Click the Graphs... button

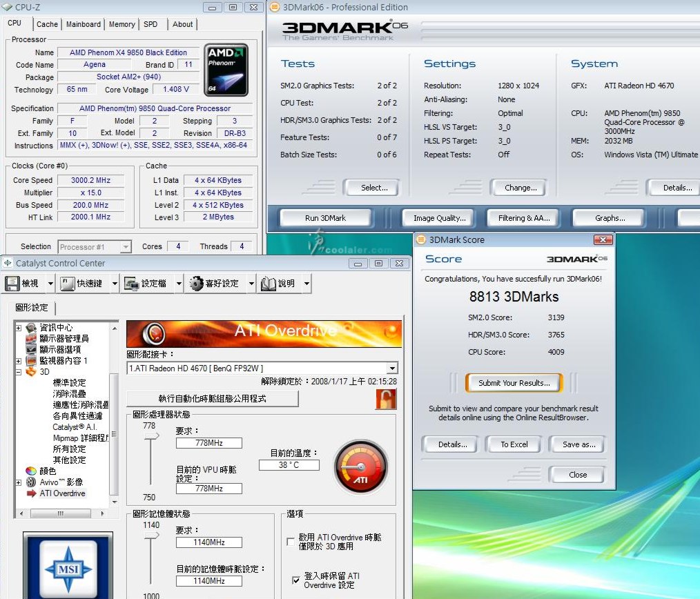(x=610, y=218)
